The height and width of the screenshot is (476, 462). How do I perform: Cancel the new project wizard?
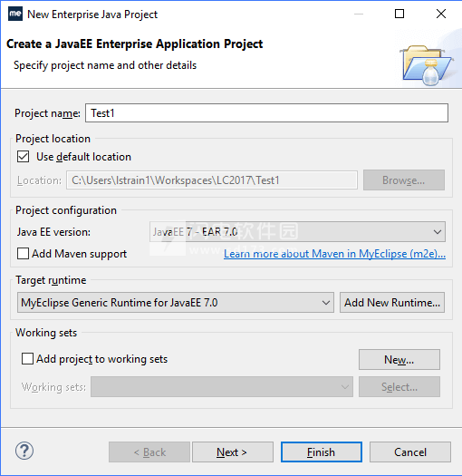(x=410, y=452)
